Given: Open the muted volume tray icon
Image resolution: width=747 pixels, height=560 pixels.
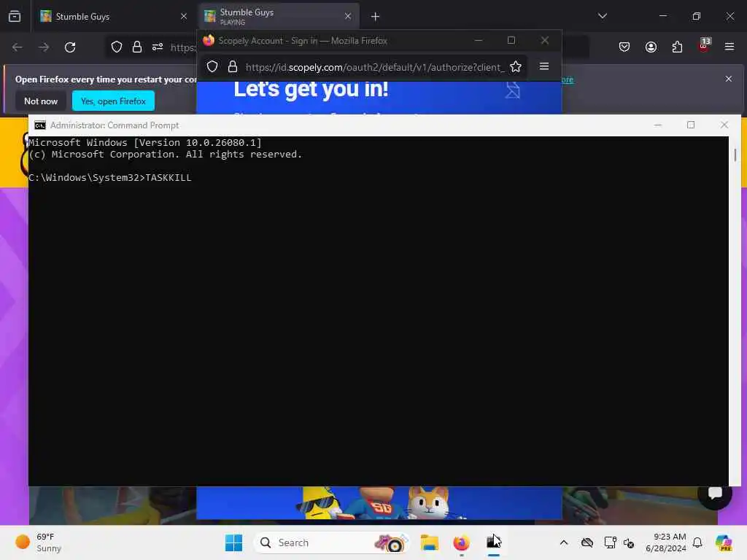Looking at the screenshot, I should pyautogui.click(x=629, y=542).
